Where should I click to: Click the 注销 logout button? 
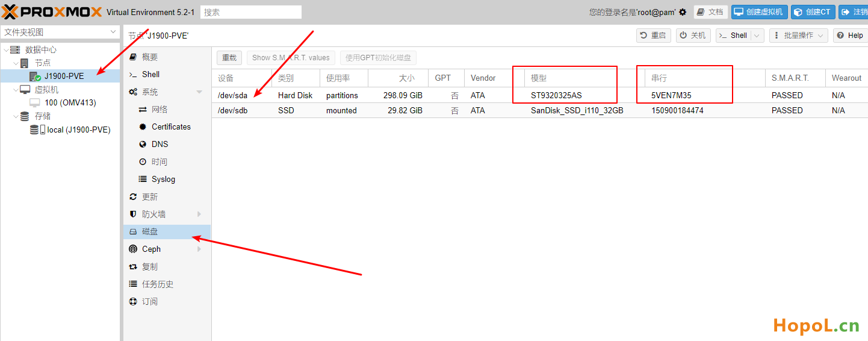pyautogui.click(x=854, y=12)
